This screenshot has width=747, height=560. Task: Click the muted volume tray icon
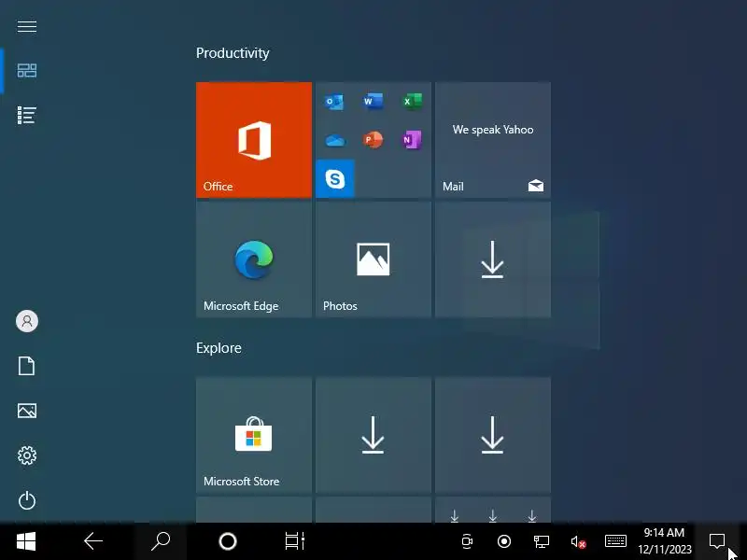(578, 542)
